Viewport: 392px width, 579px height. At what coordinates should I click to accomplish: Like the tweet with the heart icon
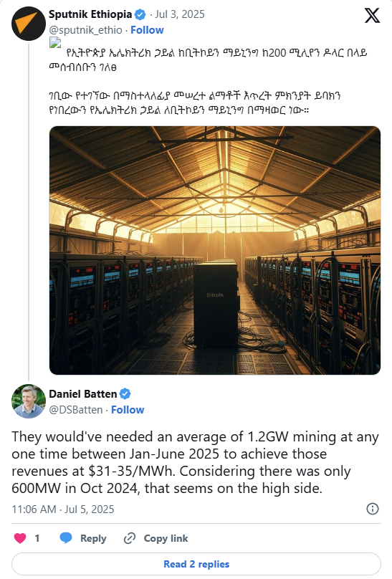tap(20, 538)
